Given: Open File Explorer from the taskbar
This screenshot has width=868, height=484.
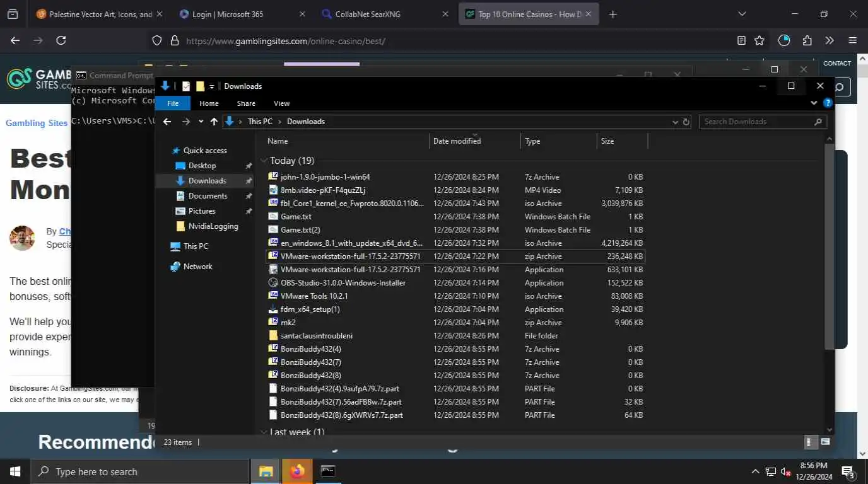Looking at the screenshot, I should pyautogui.click(x=266, y=471).
